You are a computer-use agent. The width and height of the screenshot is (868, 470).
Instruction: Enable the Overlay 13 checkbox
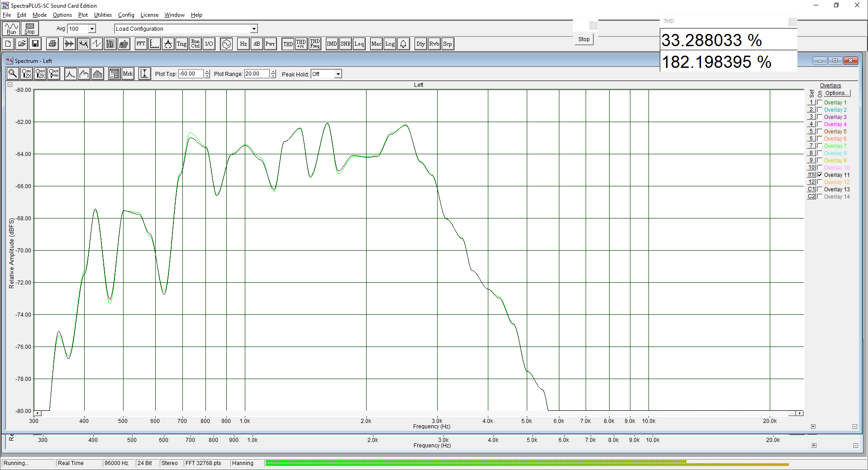tap(820, 190)
